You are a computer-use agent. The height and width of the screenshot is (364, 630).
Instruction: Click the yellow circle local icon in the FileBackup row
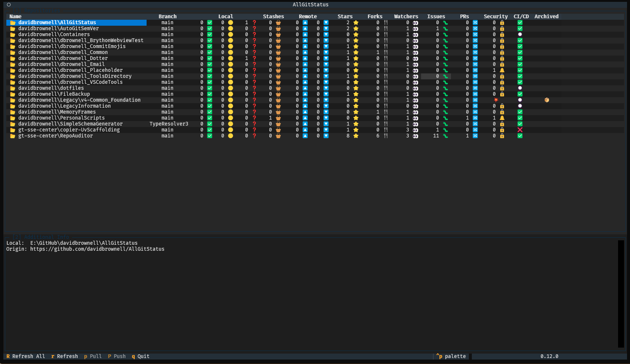(x=231, y=94)
